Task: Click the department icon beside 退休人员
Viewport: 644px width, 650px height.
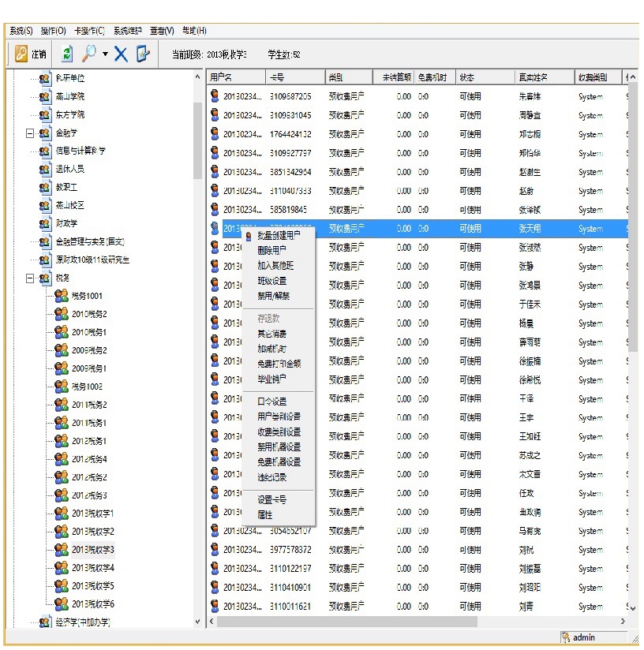Action: (45, 169)
